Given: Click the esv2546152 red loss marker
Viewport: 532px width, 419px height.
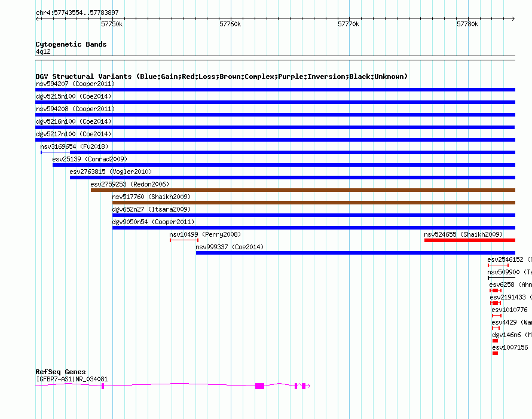Looking at the screenshot, I should coord(498,265).
